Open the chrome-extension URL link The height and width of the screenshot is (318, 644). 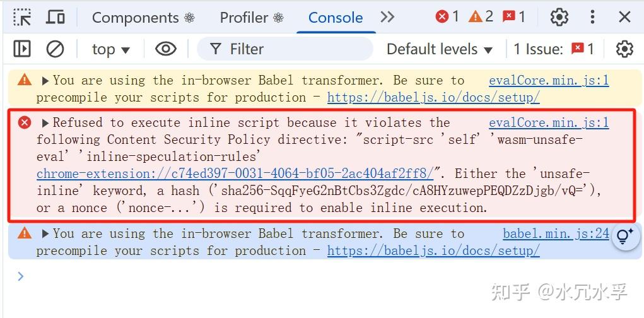tap(235, 174)
